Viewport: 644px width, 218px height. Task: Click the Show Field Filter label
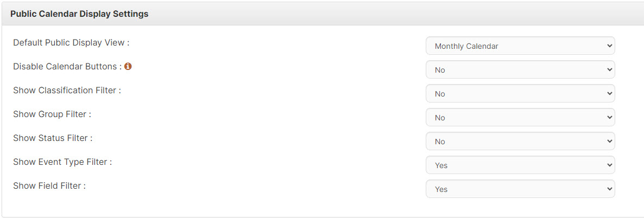click(49, 185)
